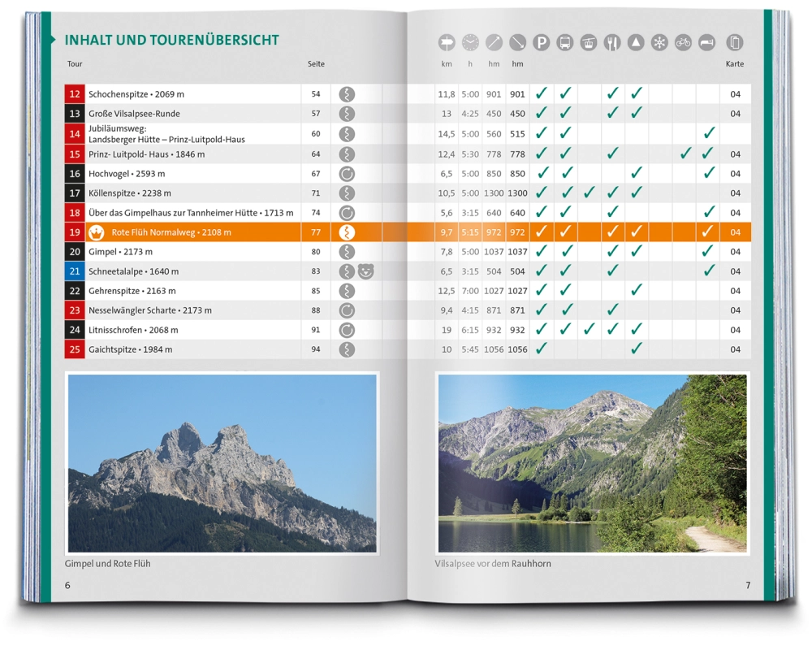
Task: Click the bed overnight accommodation icon
Action: point(706,43)
